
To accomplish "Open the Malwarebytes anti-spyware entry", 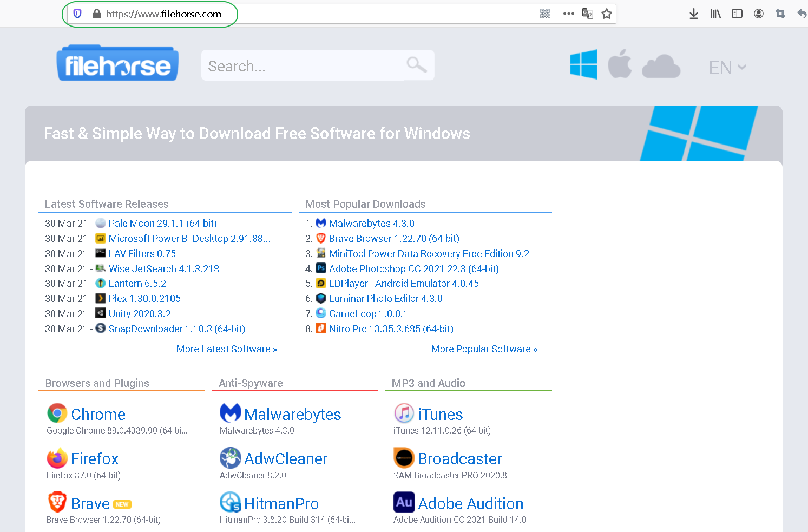I will 292,415.
